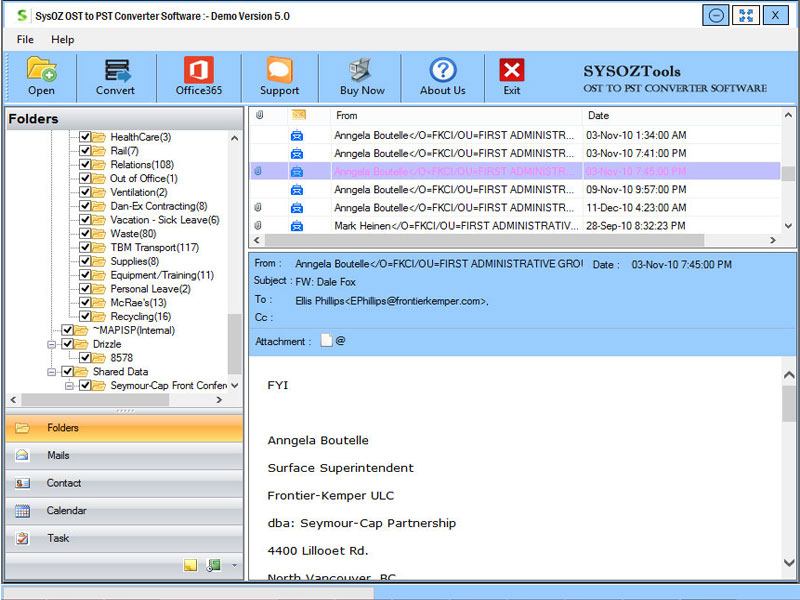The image size is (800, 600).
Task: Click mail icon of 03-Nov-10 1:34:00 AM row
Action: (297, 136)
